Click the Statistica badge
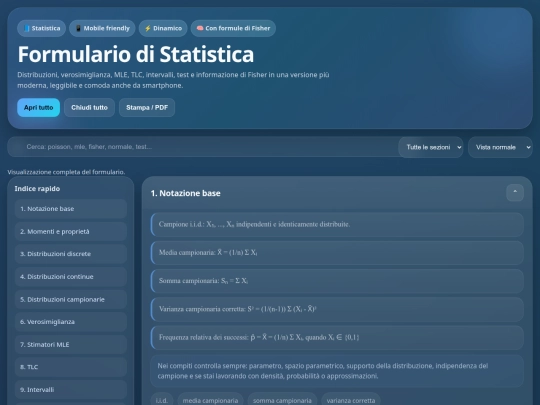The height and width of the screenshot is (405, 540). point(41,28)
